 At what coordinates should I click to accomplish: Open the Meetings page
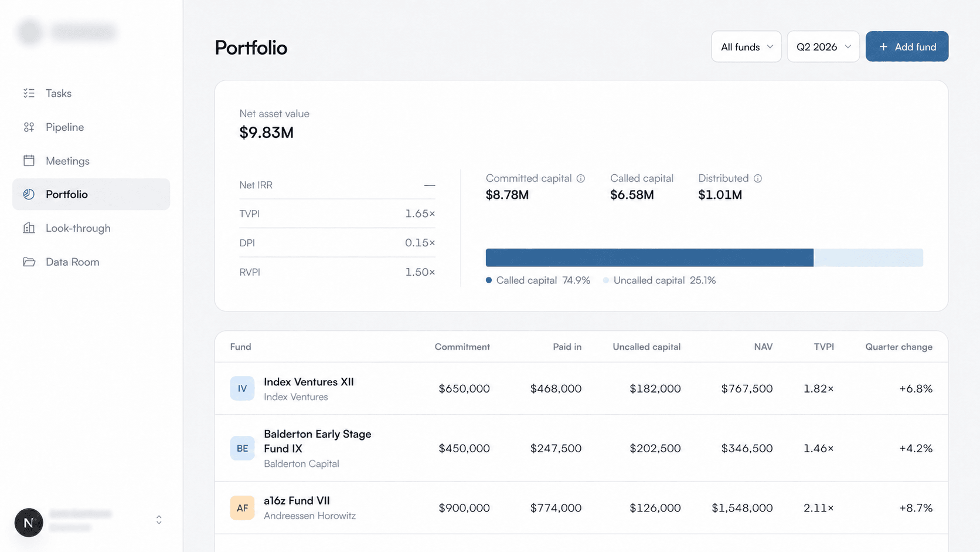91,161
